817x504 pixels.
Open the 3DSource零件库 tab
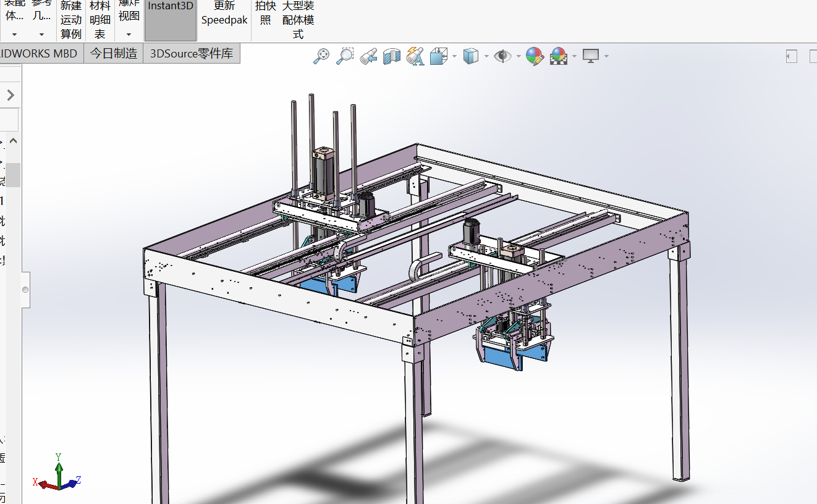192,54
